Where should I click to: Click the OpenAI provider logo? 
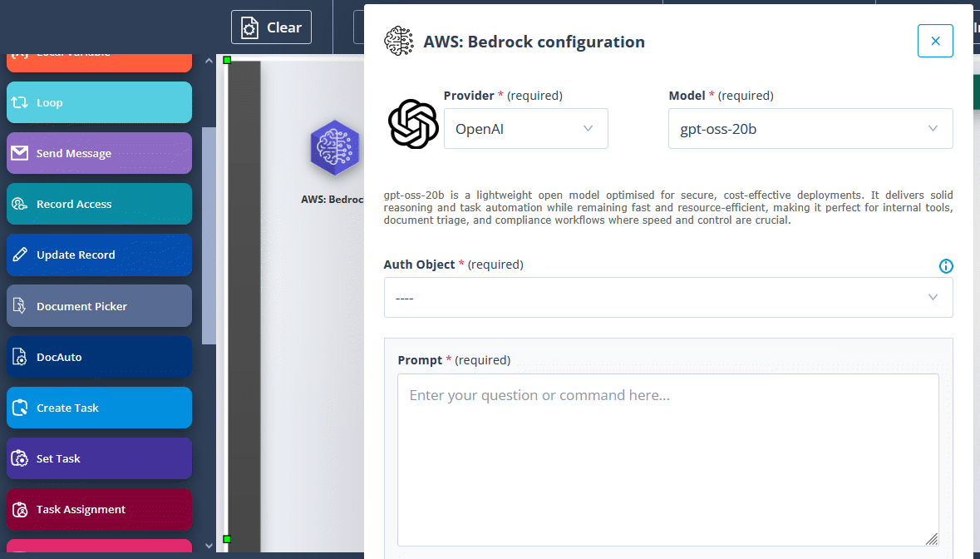coord(413,124)
